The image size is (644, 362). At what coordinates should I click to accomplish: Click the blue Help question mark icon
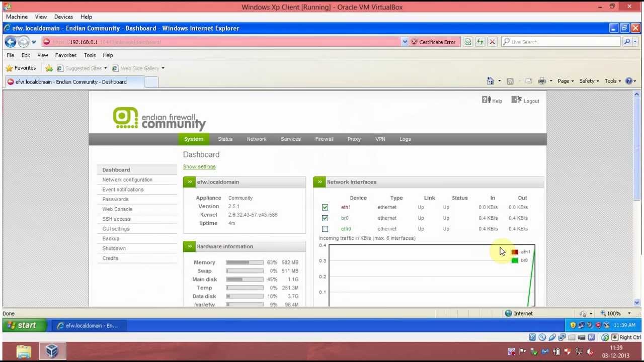pyautogui.click(x=628, y=81)
